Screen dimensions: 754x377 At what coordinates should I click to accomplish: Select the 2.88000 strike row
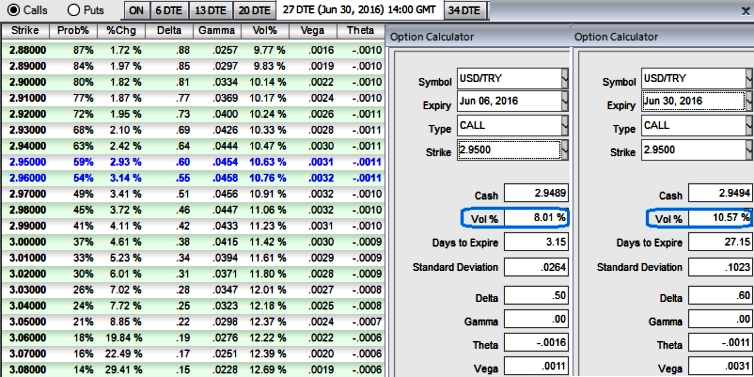click(x=192, y=50)
